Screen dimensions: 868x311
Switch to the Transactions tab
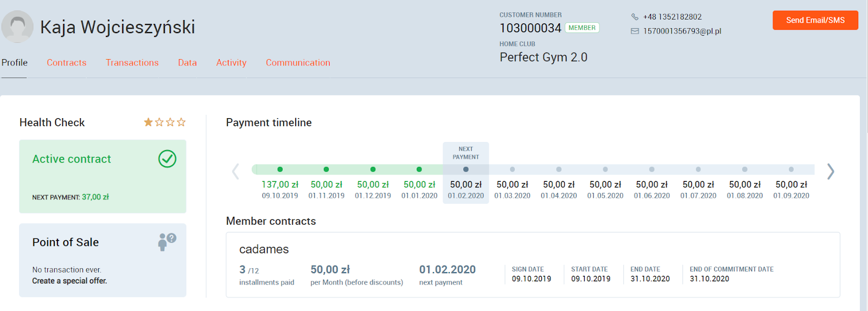pyautogui.click(x=132, y=63)
